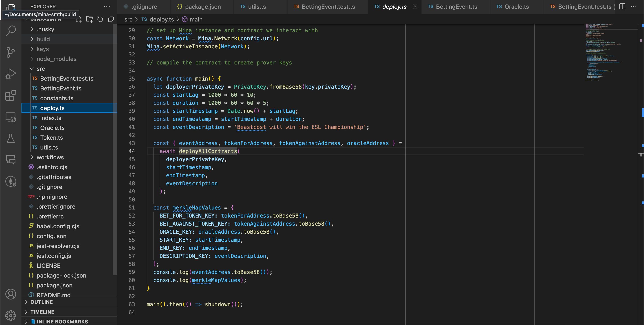Open the Search view in activity bar
The width and height of the screenshot is (644, 325).
point(11,30)
